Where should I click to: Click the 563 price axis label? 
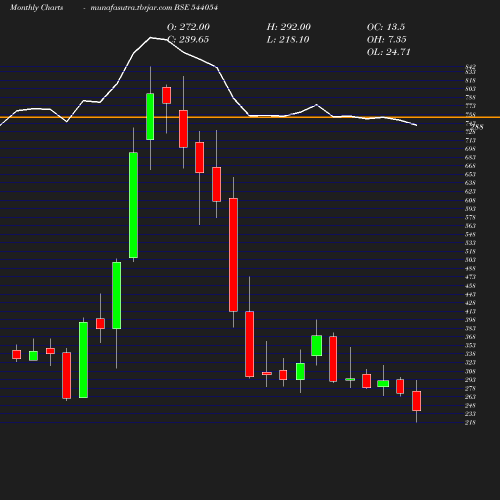pyautogui.click(x=470, y=226)
